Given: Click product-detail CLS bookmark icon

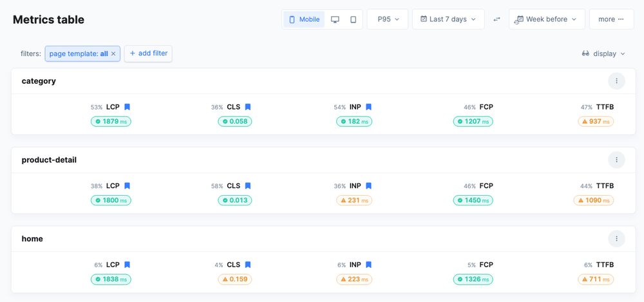Looking at the screenshot, I should tap(248, 186).
